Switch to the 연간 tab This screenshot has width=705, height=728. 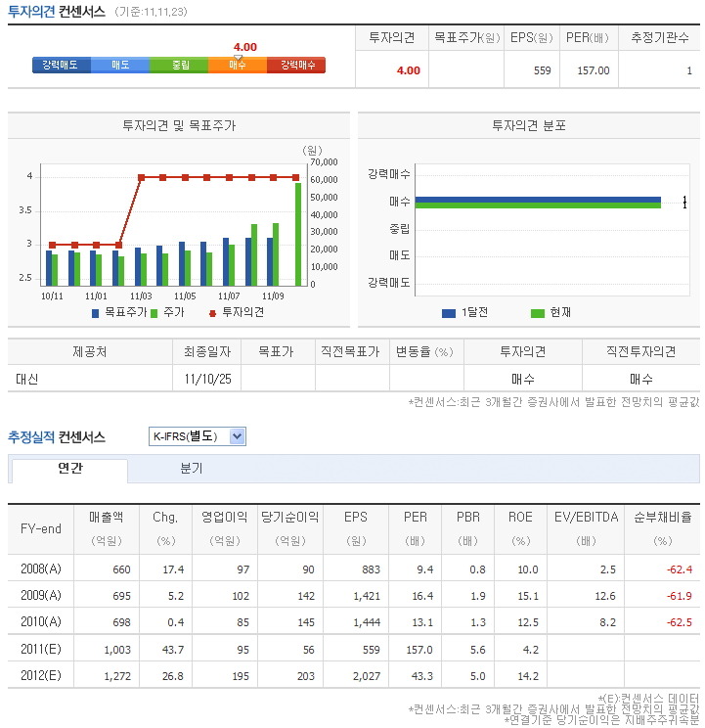point(69,469)
